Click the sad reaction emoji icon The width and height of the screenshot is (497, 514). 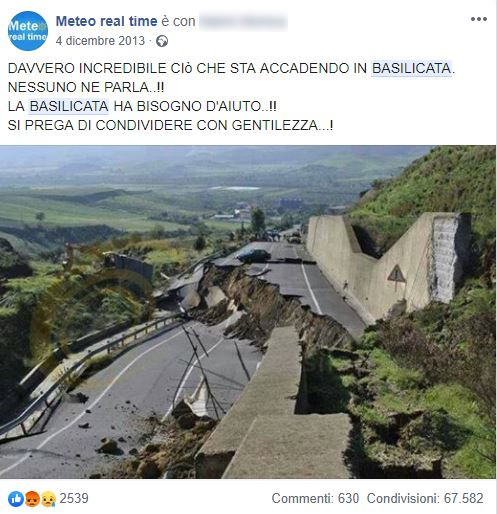tap(48, 499)
